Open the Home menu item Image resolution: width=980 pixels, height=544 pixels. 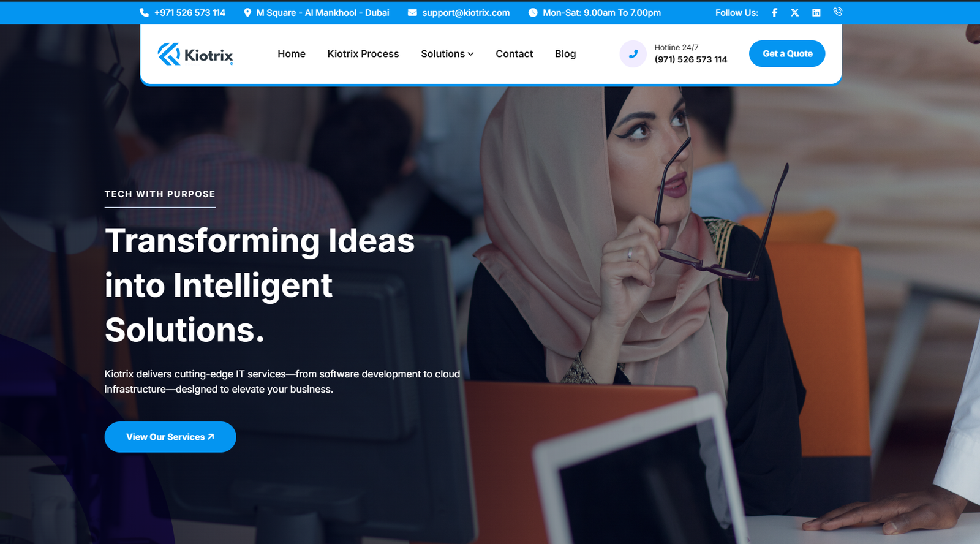[292, 54]
